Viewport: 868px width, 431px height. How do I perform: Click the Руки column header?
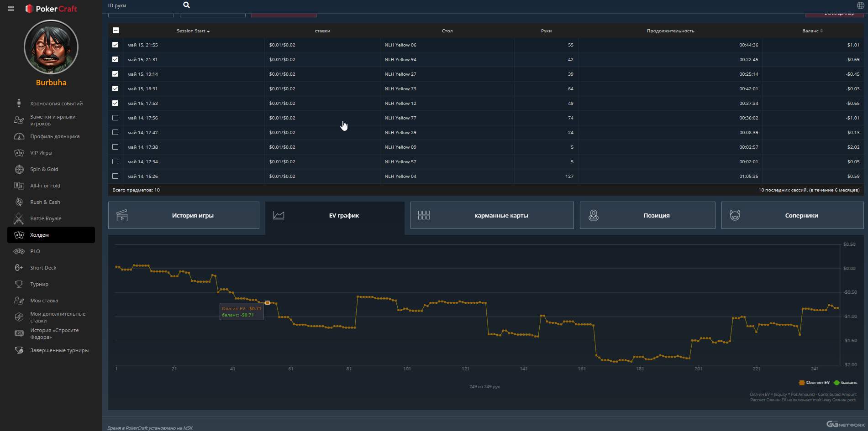click(x=546, y=31)
